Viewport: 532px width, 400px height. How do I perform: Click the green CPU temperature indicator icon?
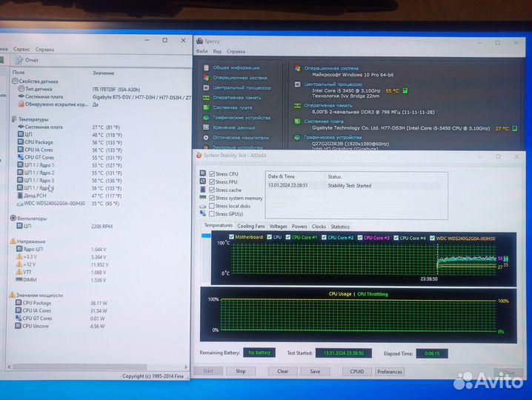(405, 91)
